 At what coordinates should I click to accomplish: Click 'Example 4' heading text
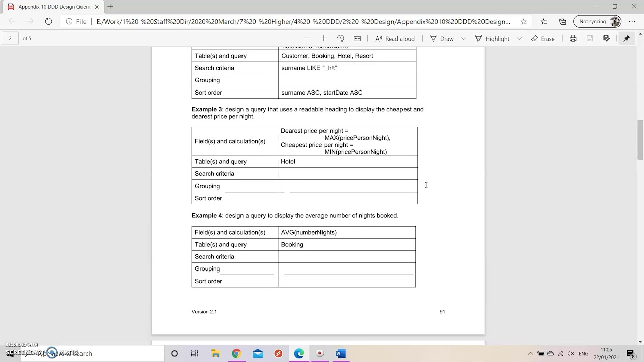[207, 215]
